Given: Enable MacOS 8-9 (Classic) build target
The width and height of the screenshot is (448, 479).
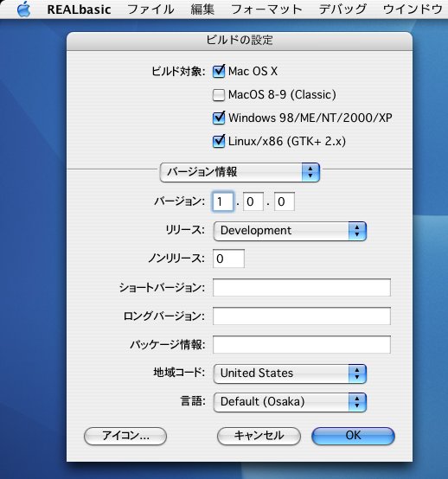Looking at the screenshot, I should coord(219,95).
